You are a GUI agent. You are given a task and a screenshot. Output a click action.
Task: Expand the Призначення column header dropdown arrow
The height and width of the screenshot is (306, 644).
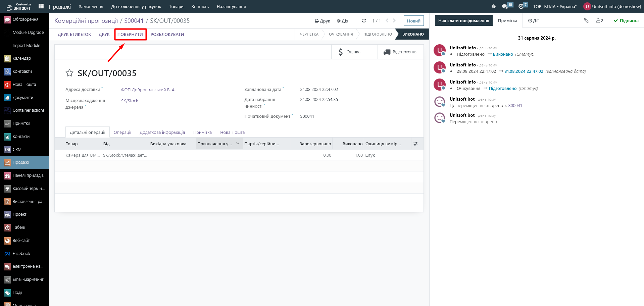[238, 144]
